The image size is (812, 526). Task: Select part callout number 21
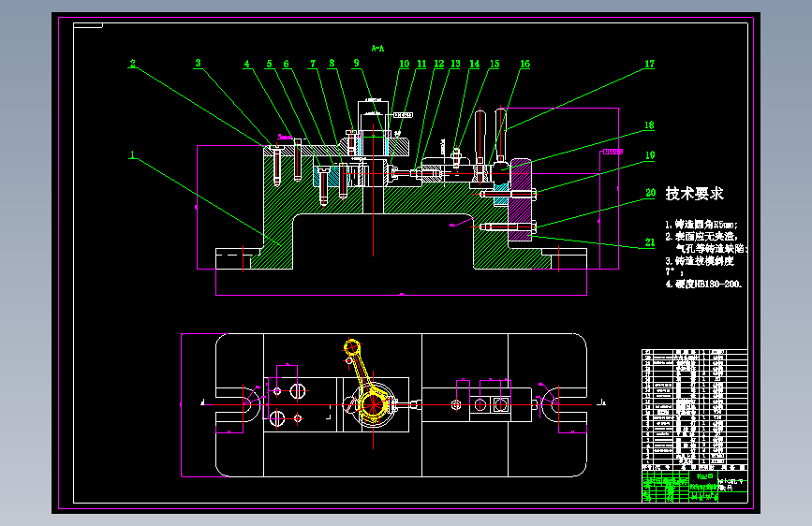(650, 242)
